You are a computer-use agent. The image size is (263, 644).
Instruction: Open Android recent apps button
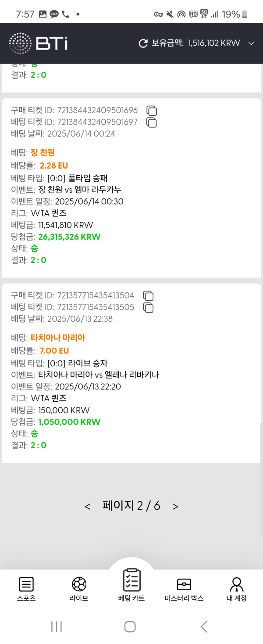tap(57, 626)
